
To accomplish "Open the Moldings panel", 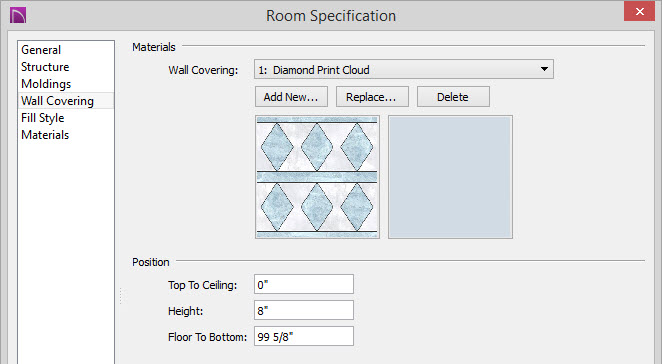I will 46,84.
